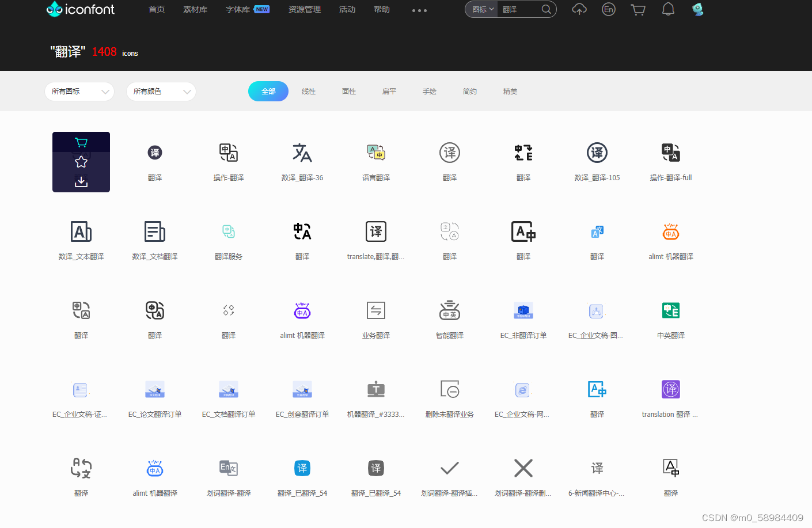This screenshot has height=528, width=812.
Task: Open the 资源管理 menu
Action: (305, 9)
